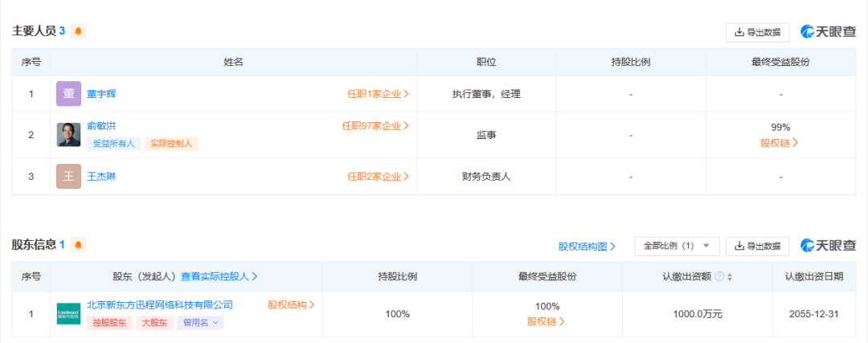
Task: Open the 全部比例 (1) dropdown
Action: click(677, 246)
